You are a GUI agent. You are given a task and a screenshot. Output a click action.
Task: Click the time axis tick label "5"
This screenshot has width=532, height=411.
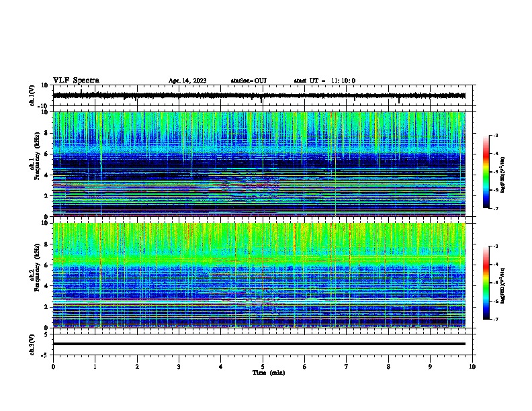(263, 367)
